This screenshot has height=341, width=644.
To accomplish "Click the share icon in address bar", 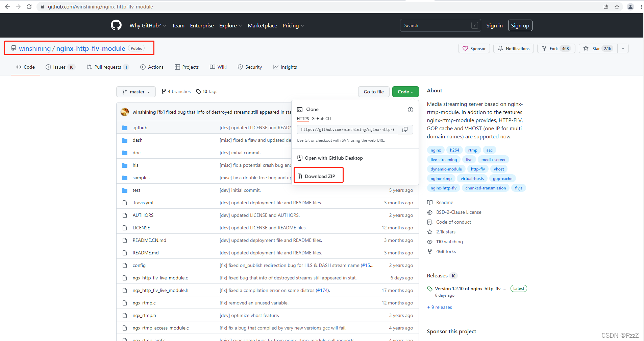I will [x=606, y=6].
